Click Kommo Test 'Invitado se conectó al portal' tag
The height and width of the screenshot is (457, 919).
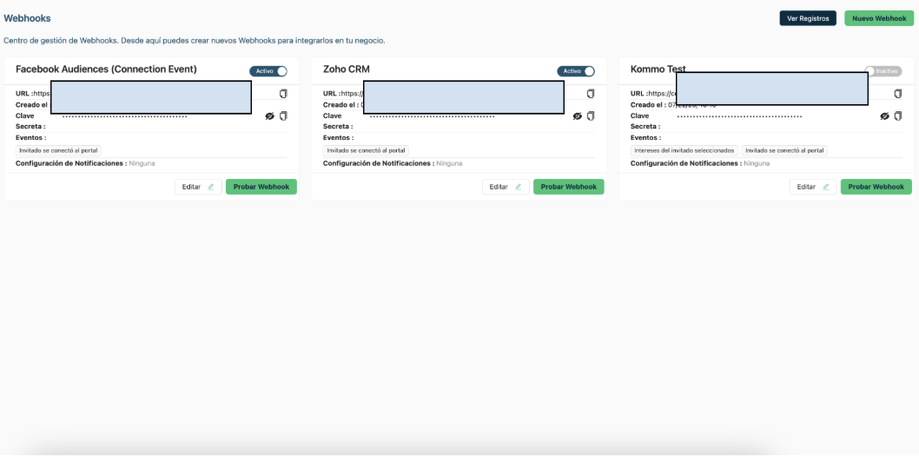[784, 151]
